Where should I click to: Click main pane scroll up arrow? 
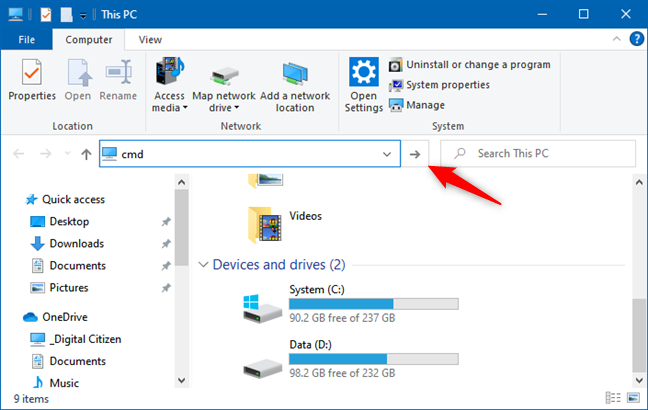point(639,182)
